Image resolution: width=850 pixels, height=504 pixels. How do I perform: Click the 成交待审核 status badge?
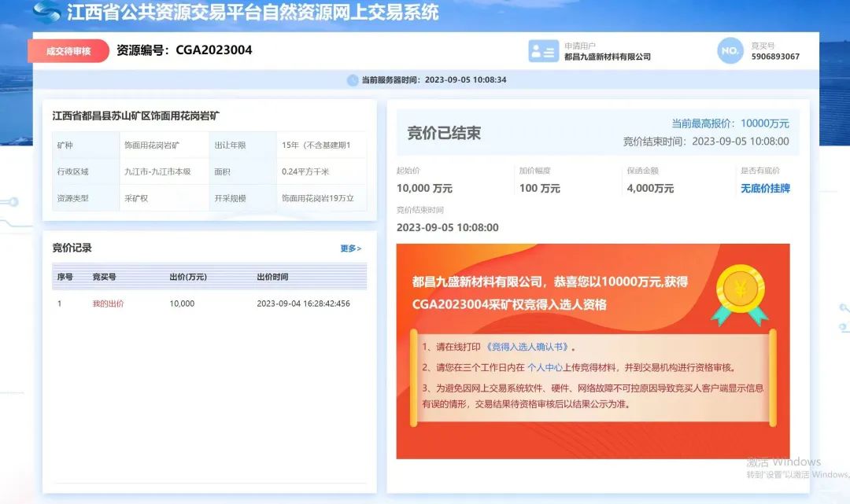[68, 51]
